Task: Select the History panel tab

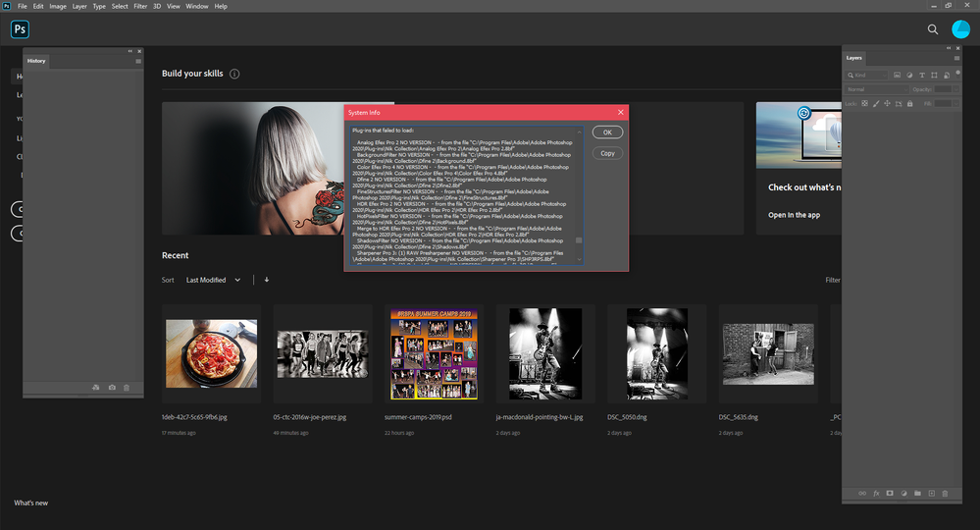Action: 36,61
